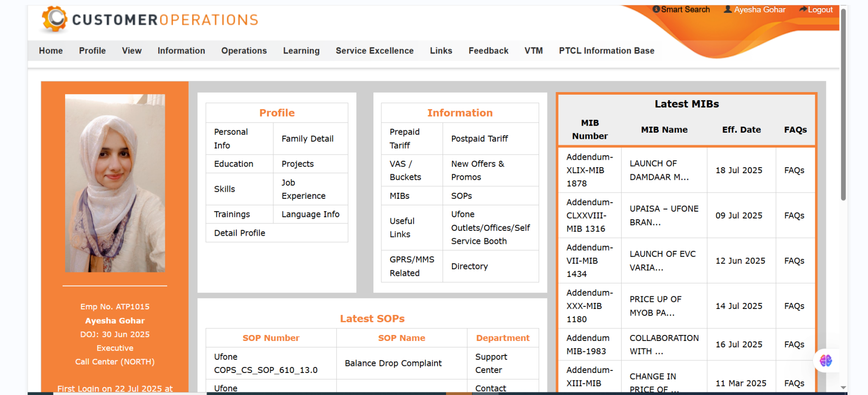
Task: Open FAQs for Addendum-XXX-MIB 1180
Action: [794, 306]
